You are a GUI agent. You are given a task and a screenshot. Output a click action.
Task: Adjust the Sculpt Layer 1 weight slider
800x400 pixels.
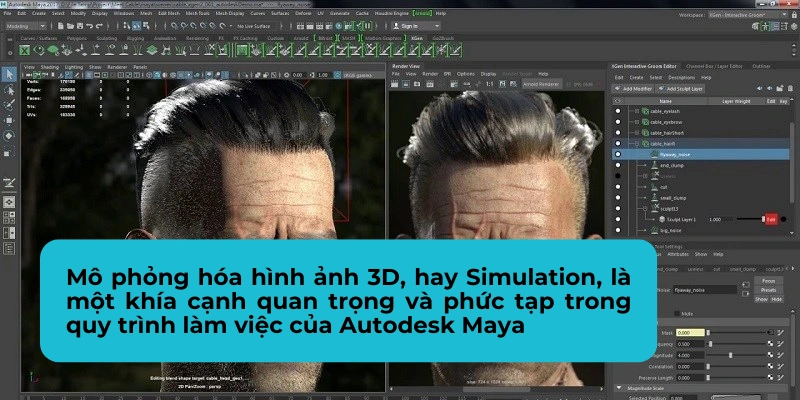(750, 219)
